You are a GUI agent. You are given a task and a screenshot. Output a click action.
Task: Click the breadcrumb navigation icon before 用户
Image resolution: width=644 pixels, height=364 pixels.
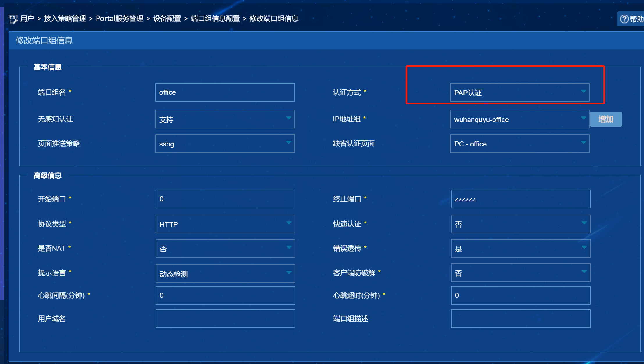pos(13,19)
